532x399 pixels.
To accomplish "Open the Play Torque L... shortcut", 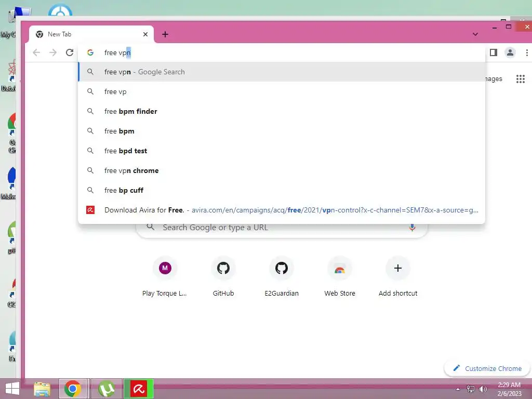I will [x=165, y=277].
